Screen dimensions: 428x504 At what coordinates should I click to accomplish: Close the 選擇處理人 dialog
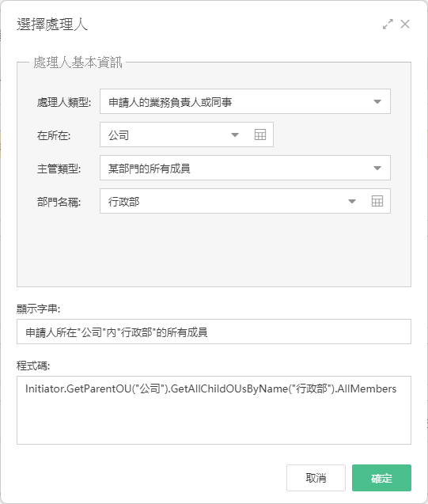(x=405, y=24)
